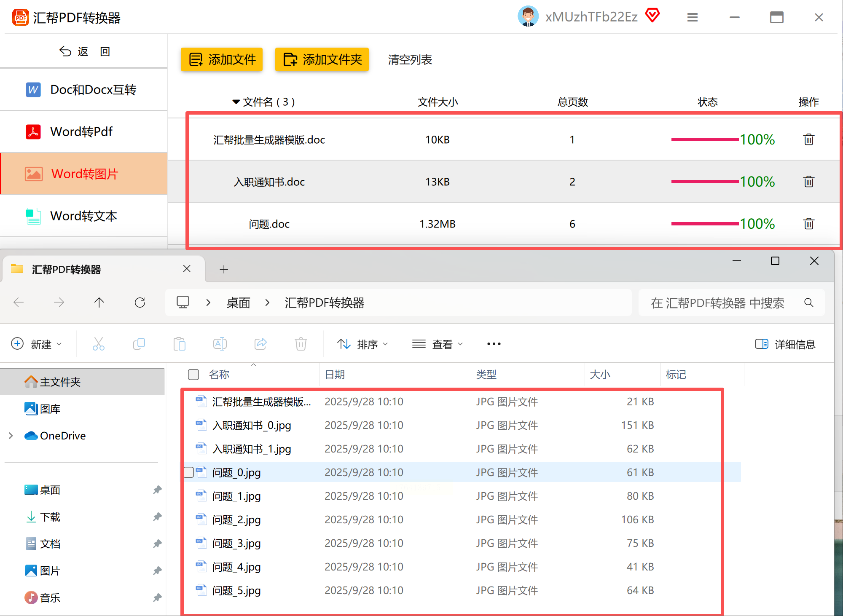Click the Explorer refresh button
843x616 pixels.
click(x=140, y=302)
